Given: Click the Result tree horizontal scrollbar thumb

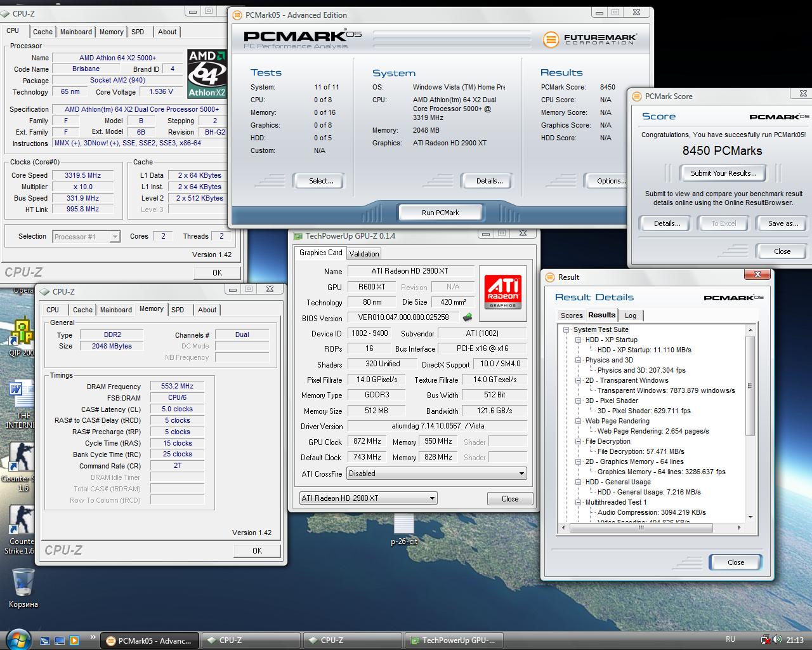Looking at the screenshot, I should (641, 527).
